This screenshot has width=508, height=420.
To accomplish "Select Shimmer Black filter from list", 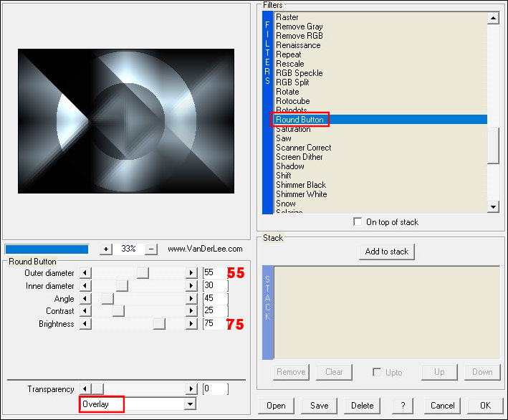I will tap(301, 185).
